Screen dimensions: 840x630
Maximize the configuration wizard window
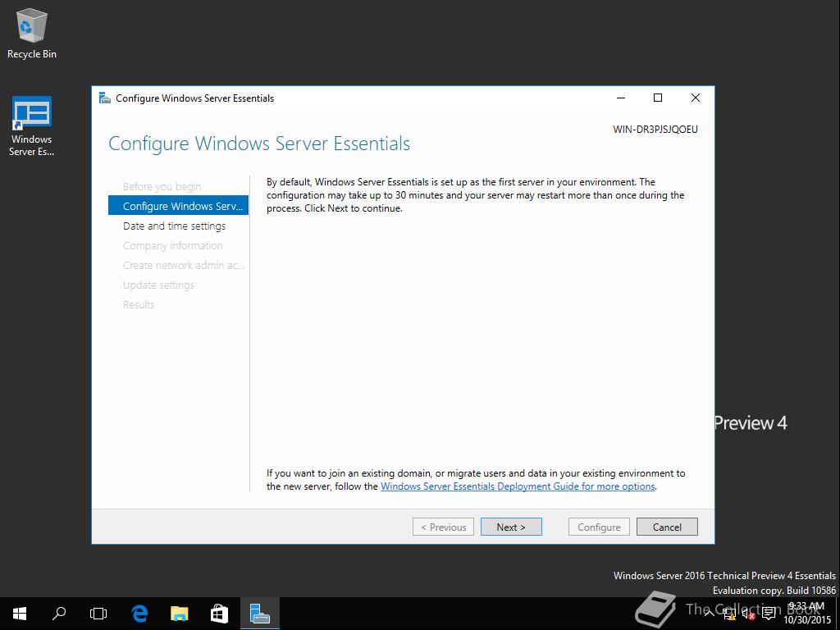pos(658,98)
